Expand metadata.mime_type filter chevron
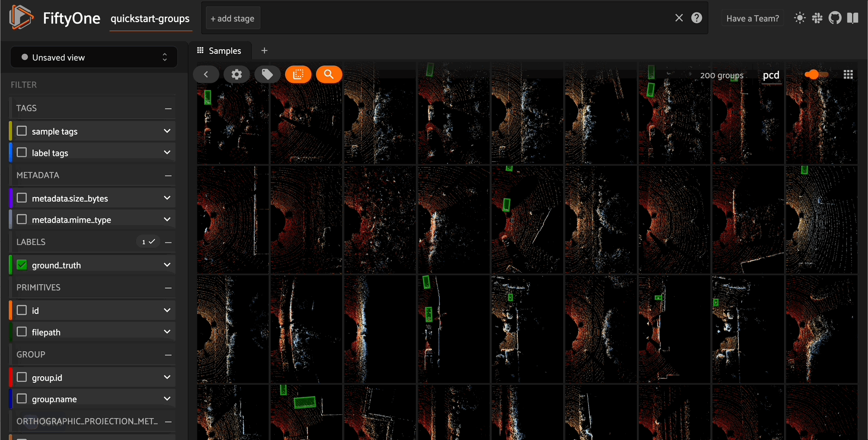This screenshot has width=868, height=440. coord(167,219)
